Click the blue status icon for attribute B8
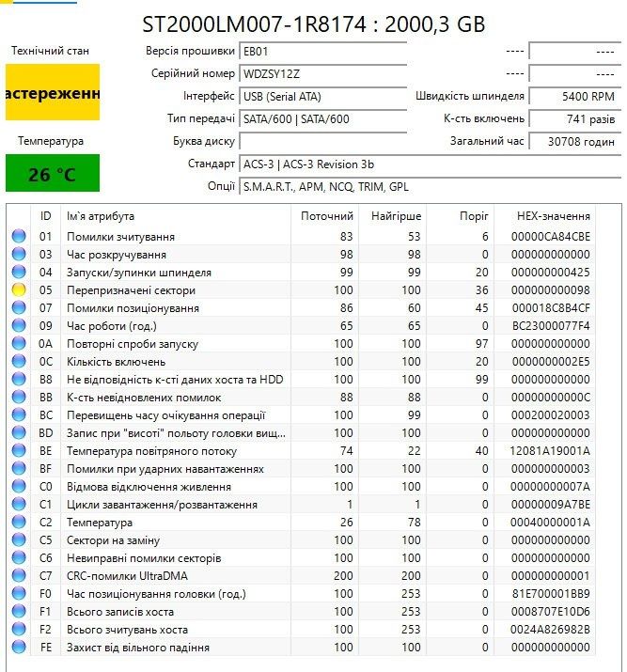Screen dimensions: 627x672 pyautogui.click(x=19, y=380)
